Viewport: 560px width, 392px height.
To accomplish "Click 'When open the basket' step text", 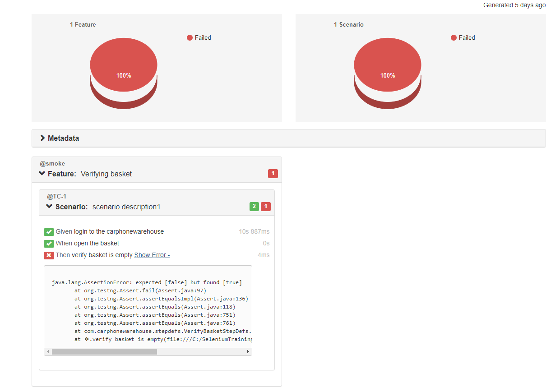I will point(87,243).
